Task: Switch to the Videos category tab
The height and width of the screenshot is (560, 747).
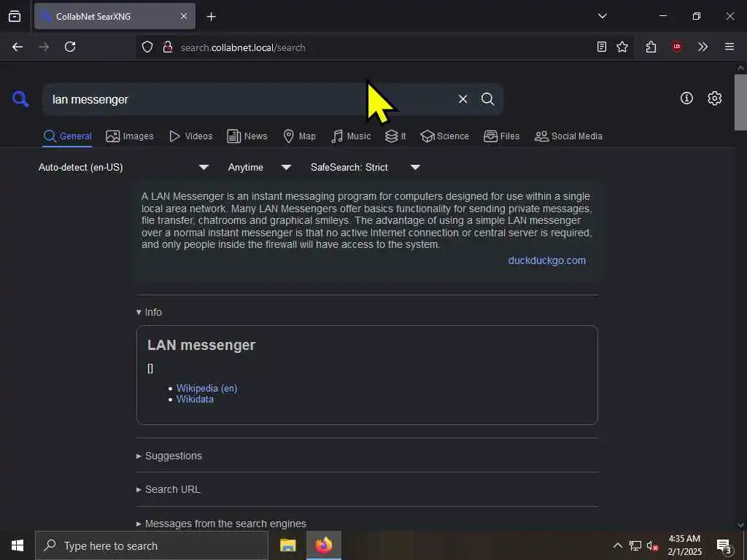Action: 190,136
